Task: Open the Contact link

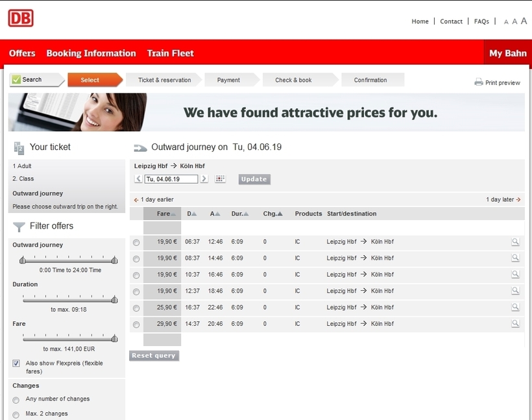Action: [x=452, y=21]
